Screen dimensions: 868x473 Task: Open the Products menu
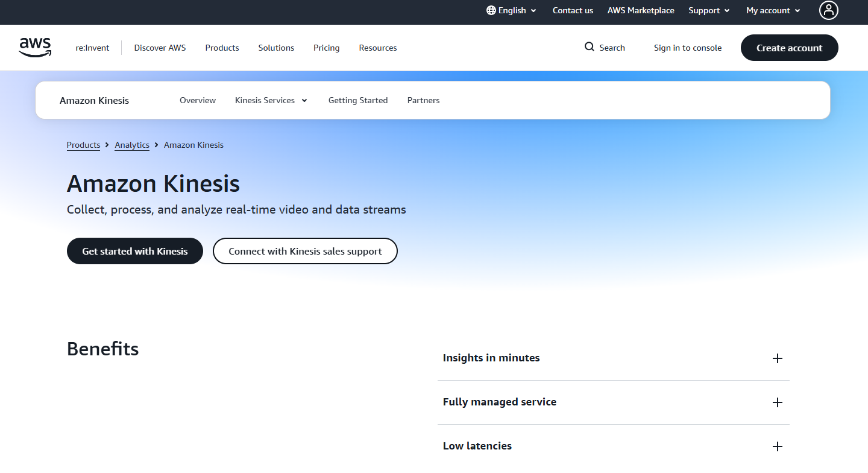222,48
